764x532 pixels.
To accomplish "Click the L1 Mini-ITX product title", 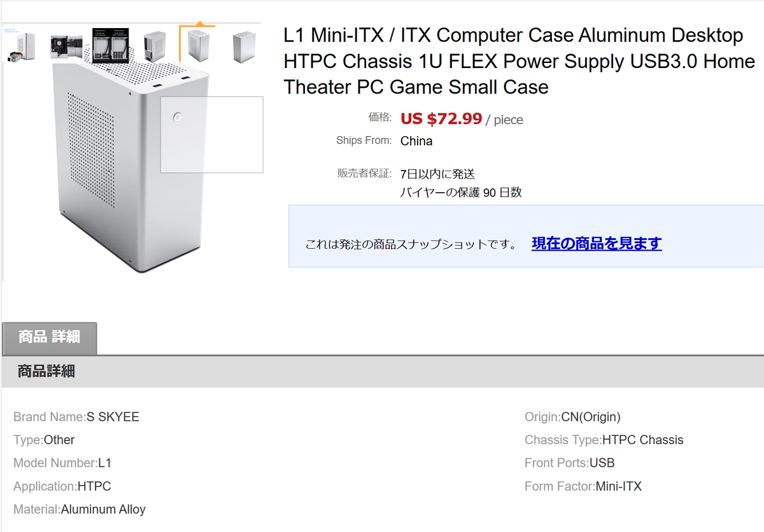I will 520,61.
